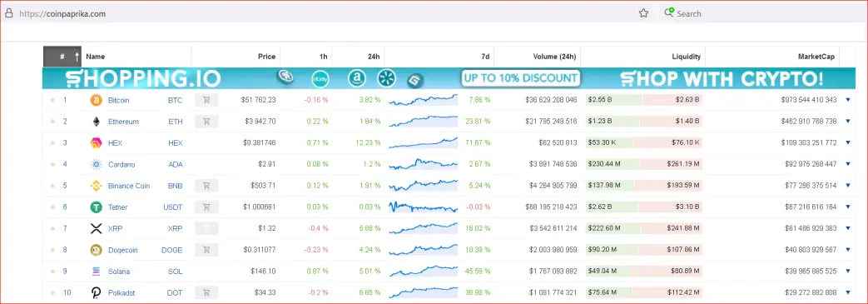Expand the Polkadot row details arrow
The height and width of the screenshot is (304, 868).
point(847,292)
